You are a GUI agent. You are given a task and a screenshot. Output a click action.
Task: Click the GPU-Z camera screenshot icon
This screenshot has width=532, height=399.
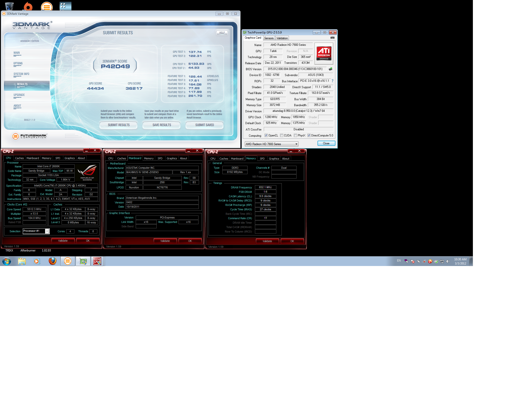click(x=332, y=38)
